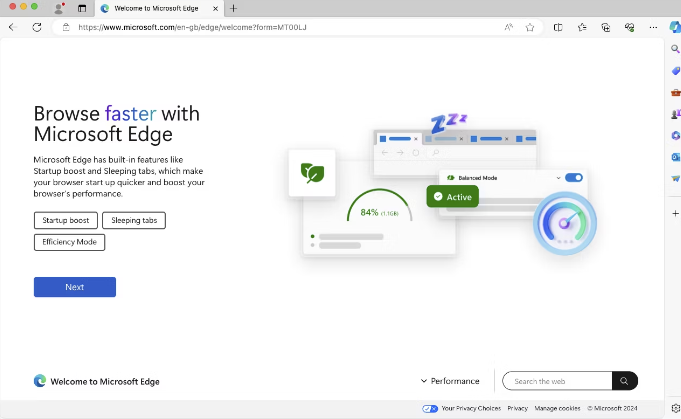Image resolution: width=681 pixels, height=419 pixels.
Task: Click the search magnifier button on page
Action: click(625, 381)
